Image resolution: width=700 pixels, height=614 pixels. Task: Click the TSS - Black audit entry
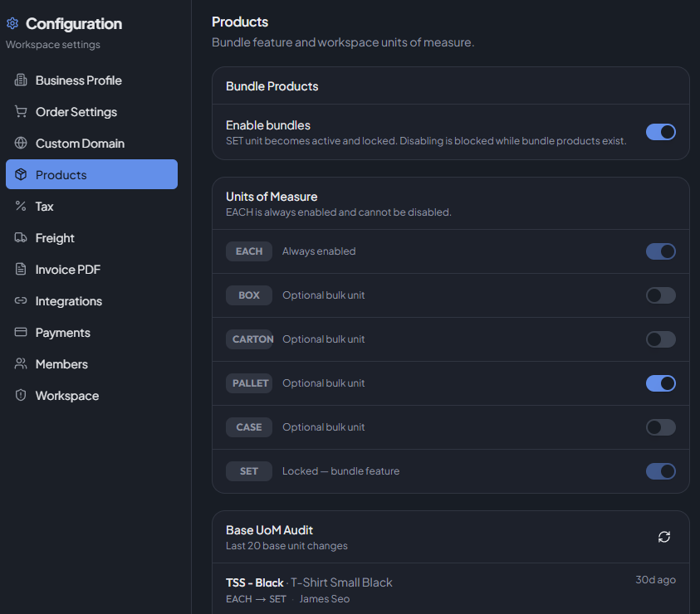tap(450, 589)
